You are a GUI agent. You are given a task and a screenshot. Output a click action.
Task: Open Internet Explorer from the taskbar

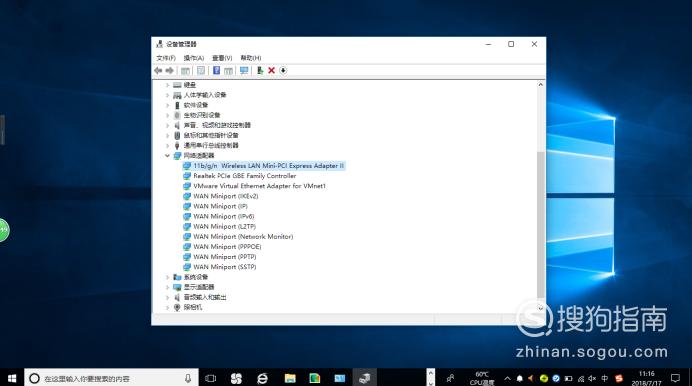pos(263,378)
